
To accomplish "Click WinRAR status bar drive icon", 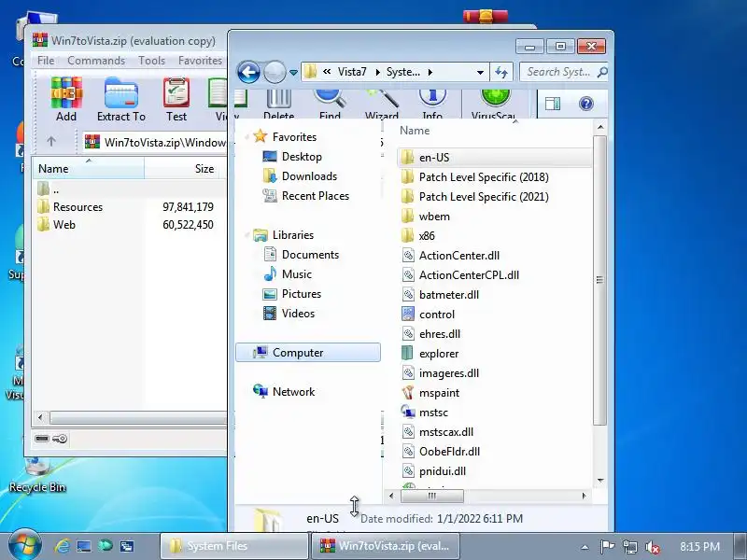I will [x=42, y=439].
